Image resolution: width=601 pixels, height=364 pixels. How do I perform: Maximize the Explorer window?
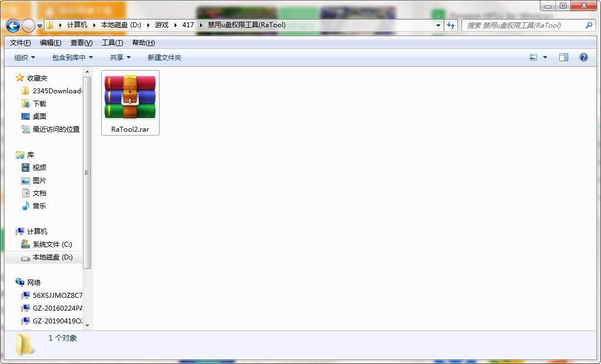coord(563,6)
